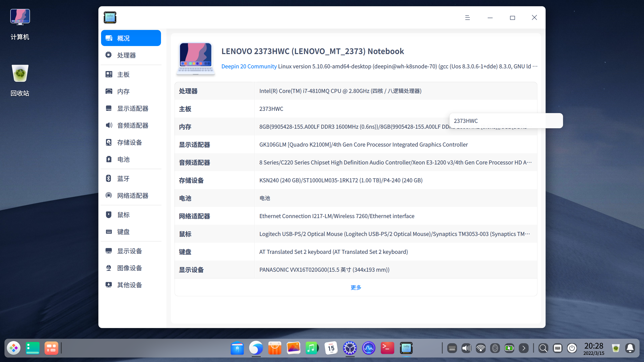
Task: Open the 蓝牙 device category
Action: coord(123,178)
